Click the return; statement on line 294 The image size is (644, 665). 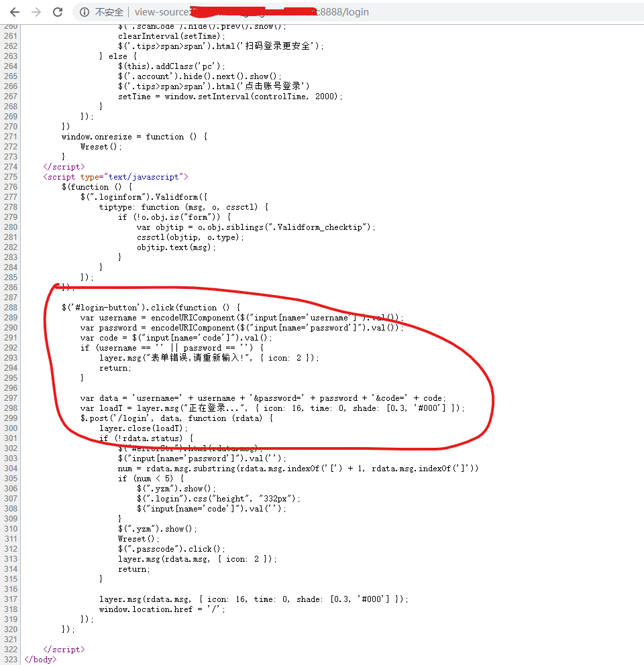tap(115, 368)
